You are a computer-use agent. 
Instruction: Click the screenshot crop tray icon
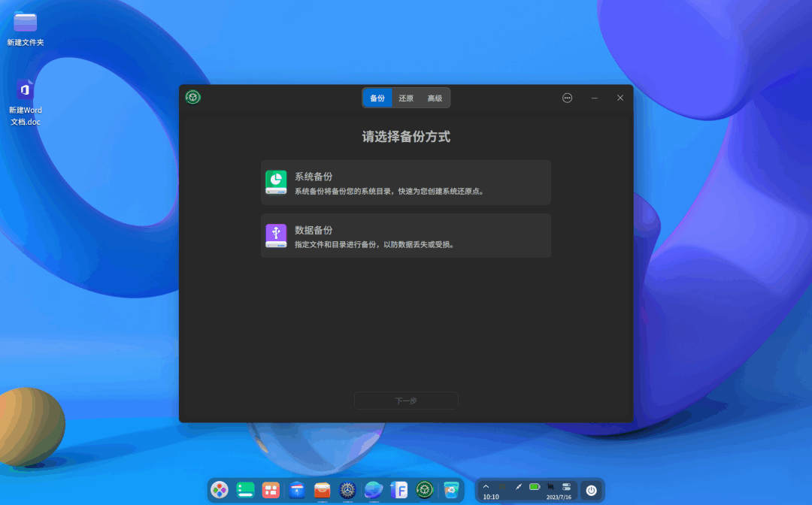click(x=550, y=486)
